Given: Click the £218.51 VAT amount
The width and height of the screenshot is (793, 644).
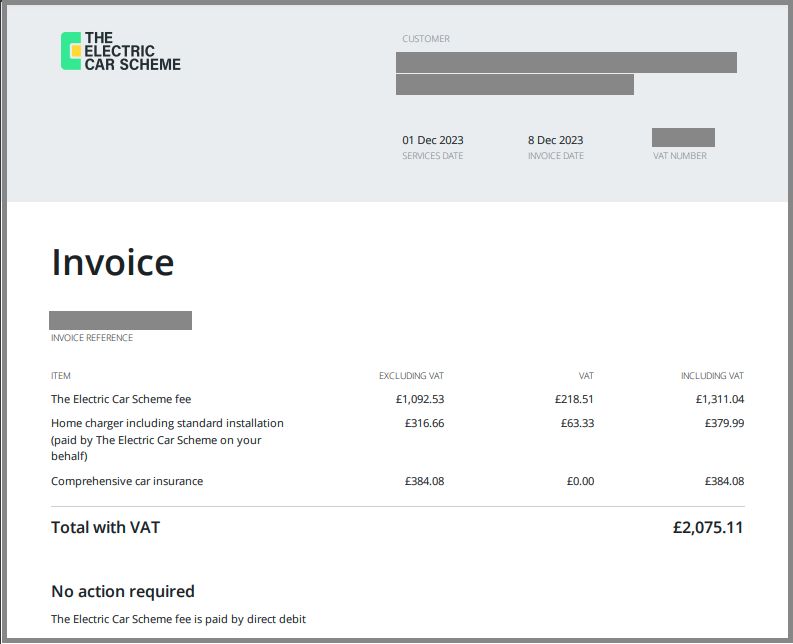Looking at the screenshot, I should [574, 399].
